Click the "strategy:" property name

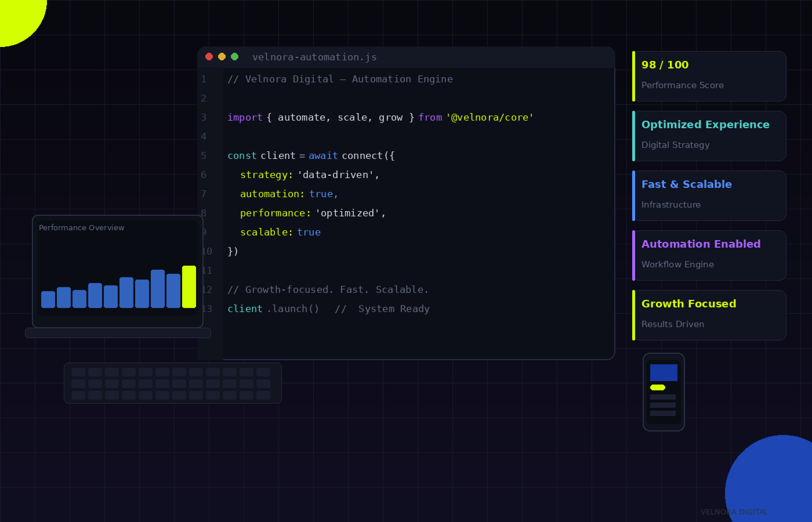pyautogui.click(x=267, y=175)
